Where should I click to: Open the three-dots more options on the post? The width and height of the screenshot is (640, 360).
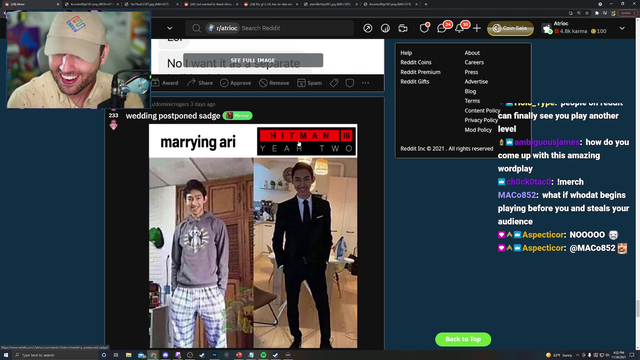365,83
